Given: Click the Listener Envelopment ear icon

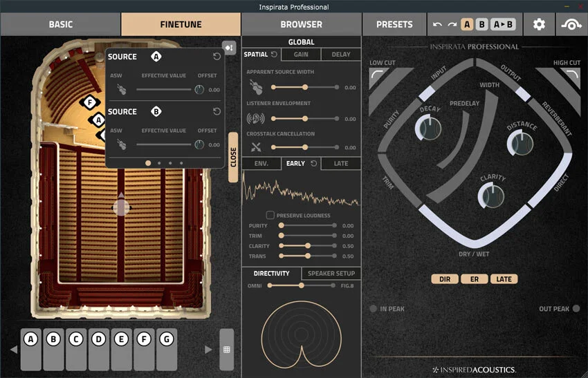Looking at the screenshot, I should [256, 118].
